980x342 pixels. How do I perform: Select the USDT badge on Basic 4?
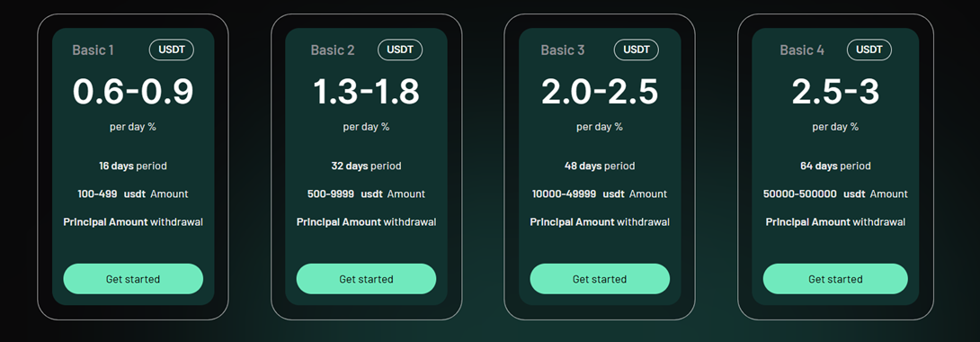coord(869,49)
